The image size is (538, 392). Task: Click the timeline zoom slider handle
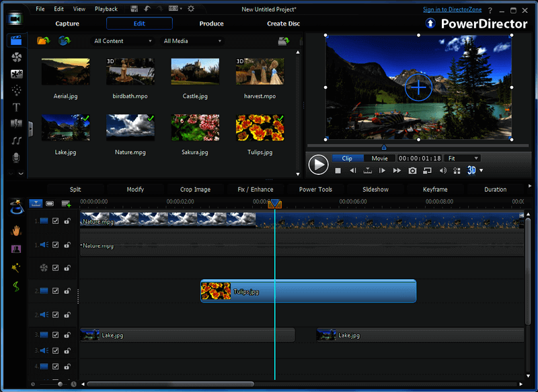[60, 384]
